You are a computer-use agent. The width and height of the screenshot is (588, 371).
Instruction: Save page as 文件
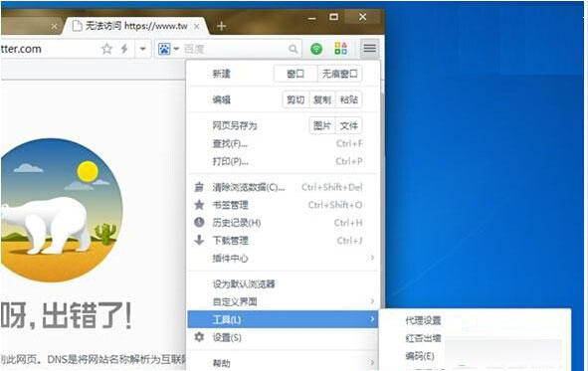pos(349,125)
